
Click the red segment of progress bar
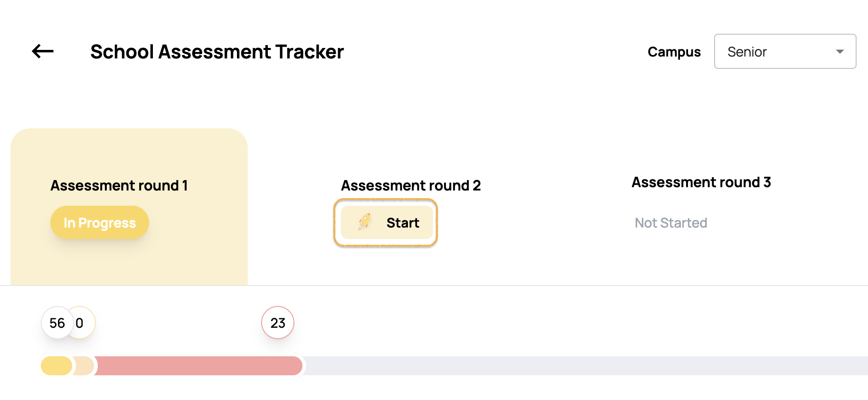pyautogui.click(x=198, y=366)
